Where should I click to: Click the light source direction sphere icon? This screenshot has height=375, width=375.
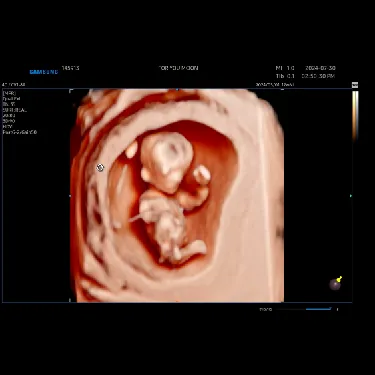[x=335, y=284]
